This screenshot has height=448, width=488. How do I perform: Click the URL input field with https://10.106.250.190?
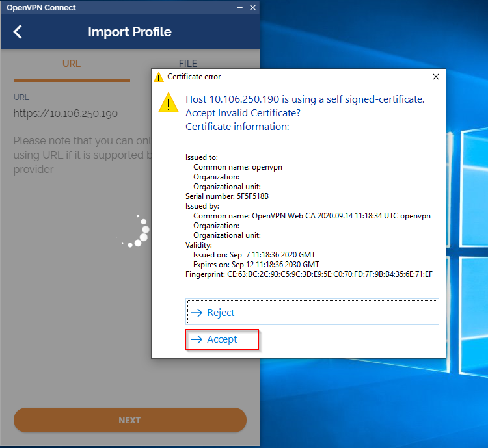click(82, 114)
